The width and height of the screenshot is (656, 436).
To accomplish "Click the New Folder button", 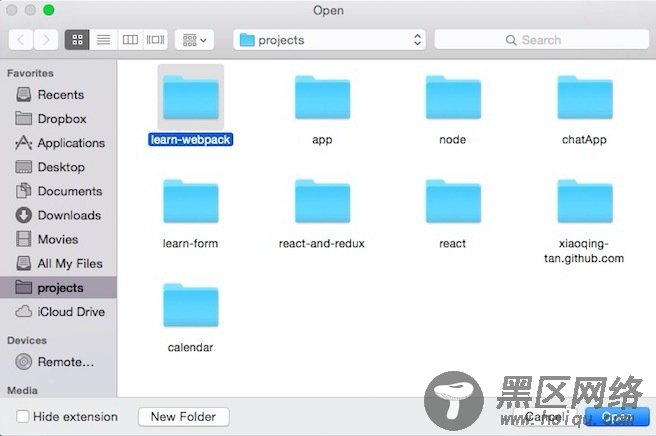I will click(184, 417).
